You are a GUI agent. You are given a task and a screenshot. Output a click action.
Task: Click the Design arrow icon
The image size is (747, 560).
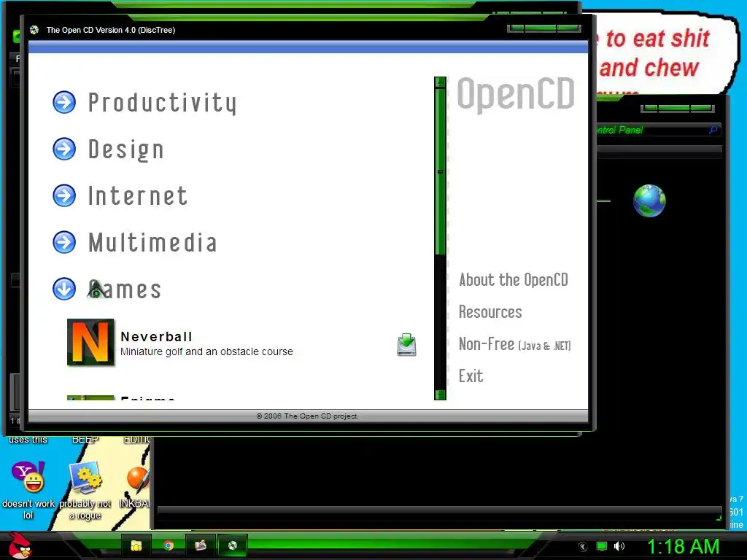pos(64,149)
